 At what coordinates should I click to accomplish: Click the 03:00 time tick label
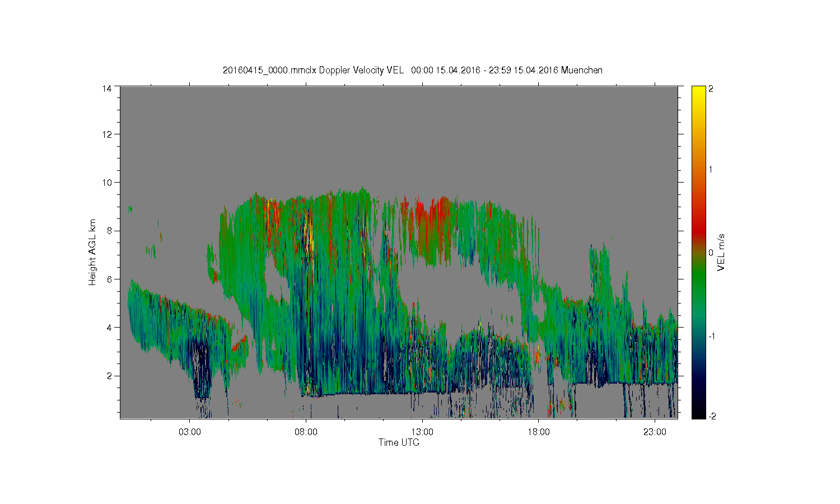189,432
